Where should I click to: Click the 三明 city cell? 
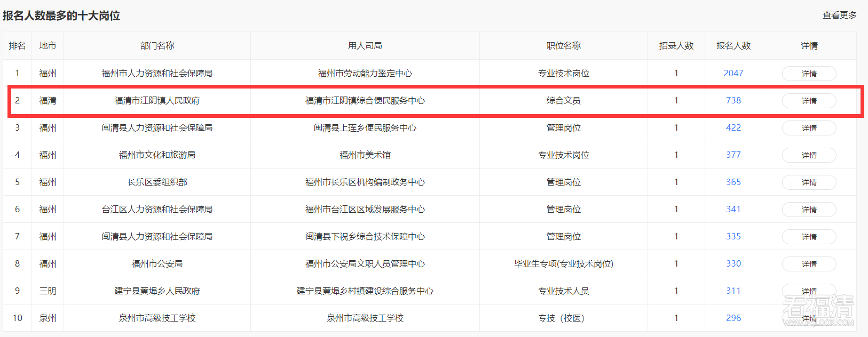coord(48,291)
